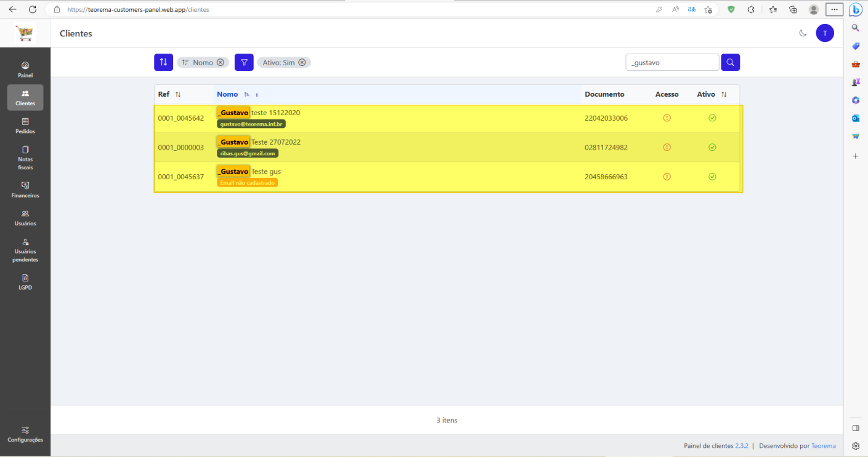This screenshot has width=868, height=457.
Task: Click the Acesso column header
Action: click(x=667, y=94)
